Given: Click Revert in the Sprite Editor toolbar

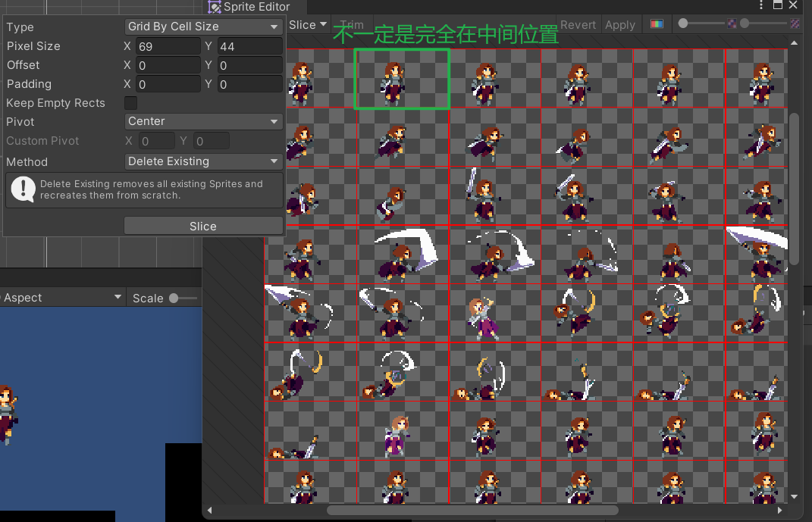Looking at the screenshot, I should coord(578,24).
